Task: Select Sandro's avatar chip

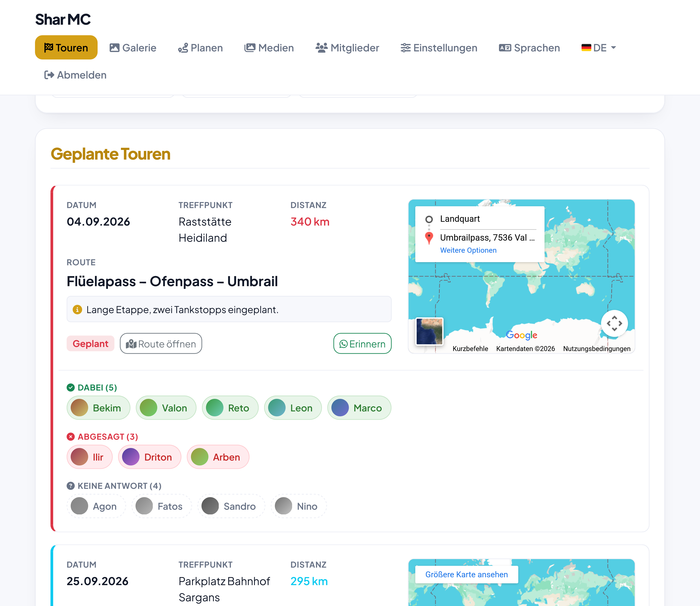Action: (x=231, y=506)
